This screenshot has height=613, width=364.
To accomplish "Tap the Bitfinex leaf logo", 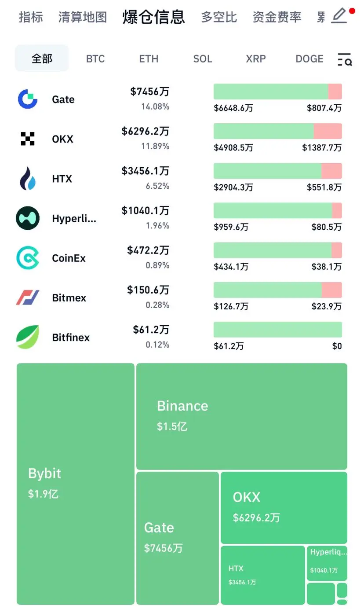I will pos(28,337).
